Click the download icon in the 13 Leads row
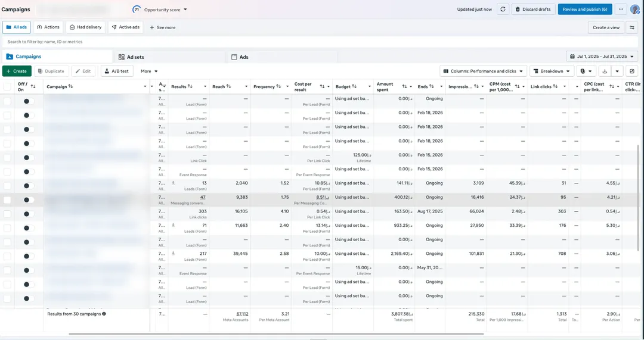Screen dimensions: 644x340 click(174, 183)
